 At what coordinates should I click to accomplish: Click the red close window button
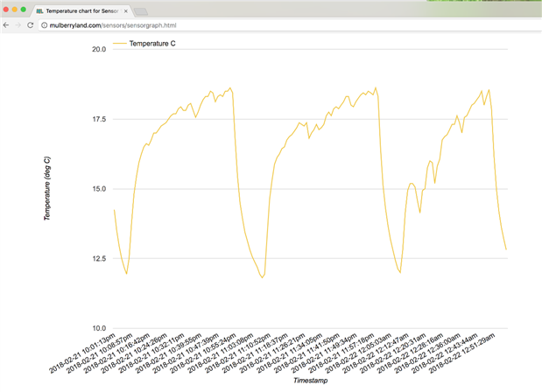pyautogui.click(x=6, y=10)
